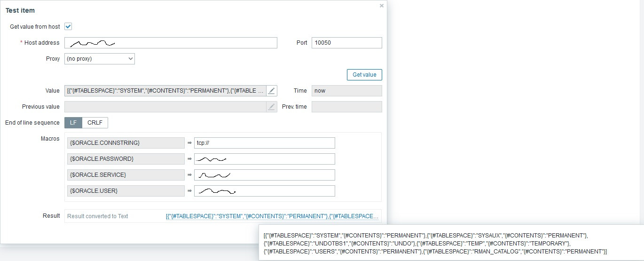Click the Time field showing now
The width and height of the screenshot is (644, 261).
(x=347, y=91)
